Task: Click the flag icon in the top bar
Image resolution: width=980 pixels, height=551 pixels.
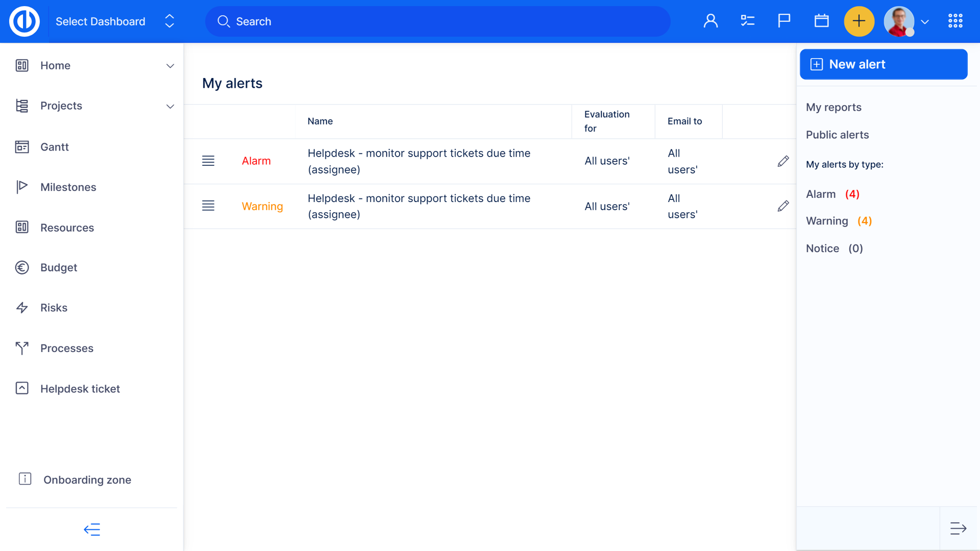Action: pyautogui.click(x=783, y=21)
